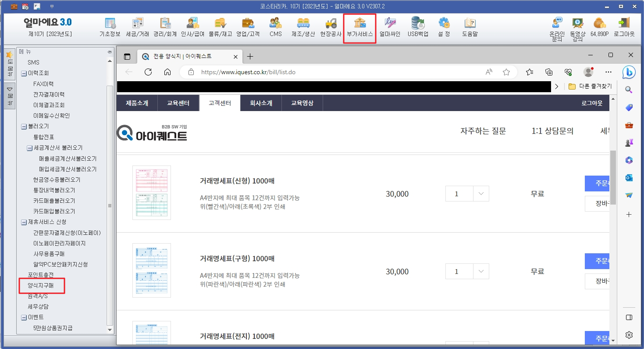Open the 교육영상 site menu
The width and height of the screenshot is (644, 349).
point(302,103)
